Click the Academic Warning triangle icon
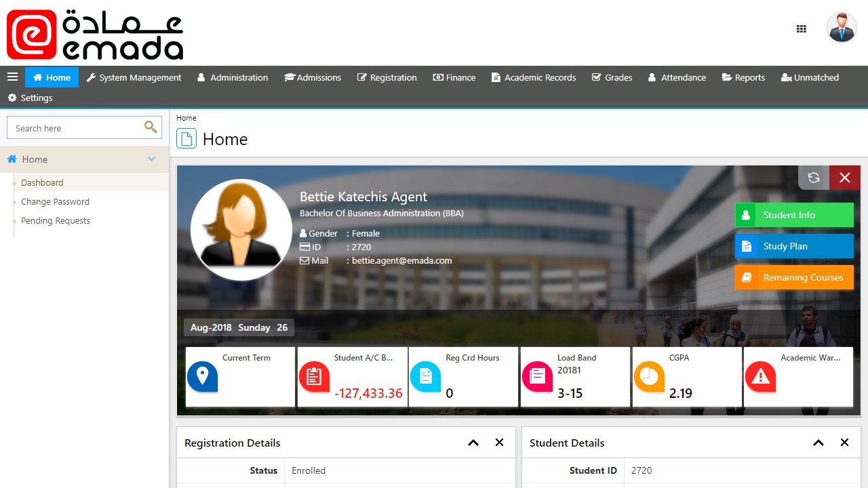This screenshot has height=488, width=868. click(x=760, y=376)
